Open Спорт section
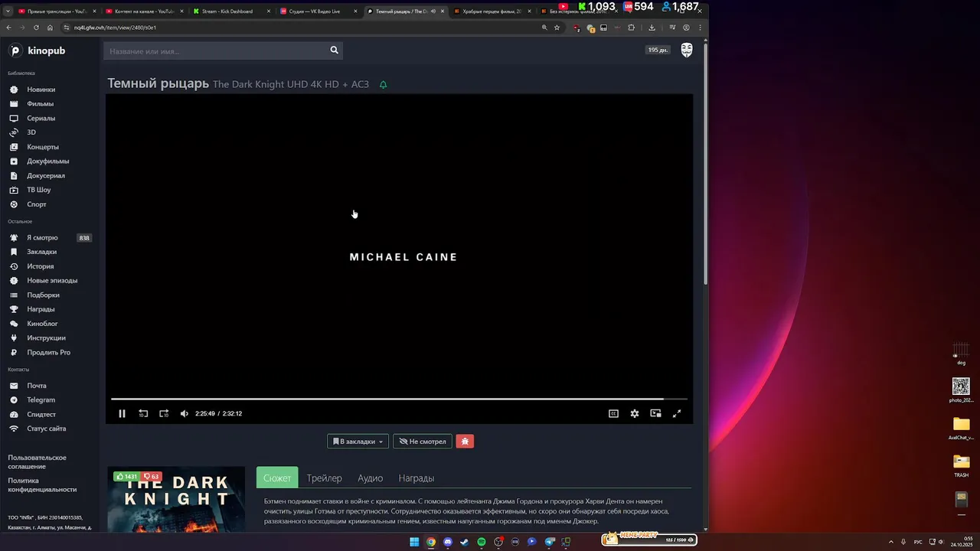This screenshot has width=980, height=551. (37, 204)
